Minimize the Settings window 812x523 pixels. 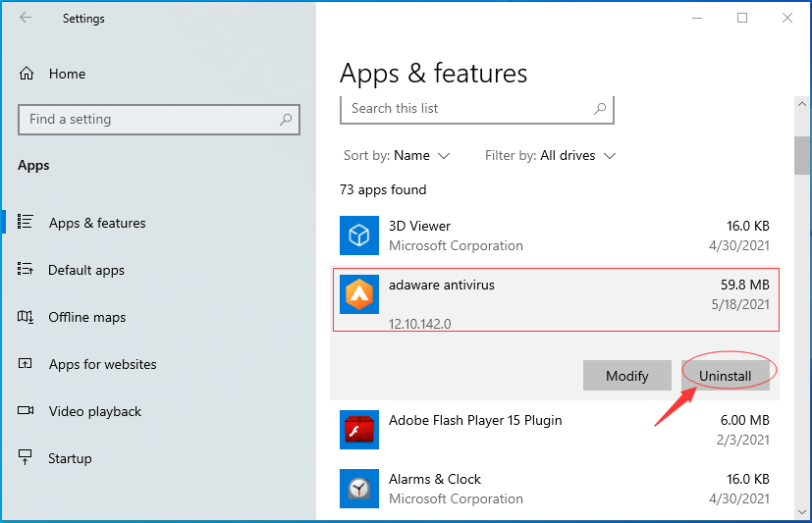tap(697, 18)
